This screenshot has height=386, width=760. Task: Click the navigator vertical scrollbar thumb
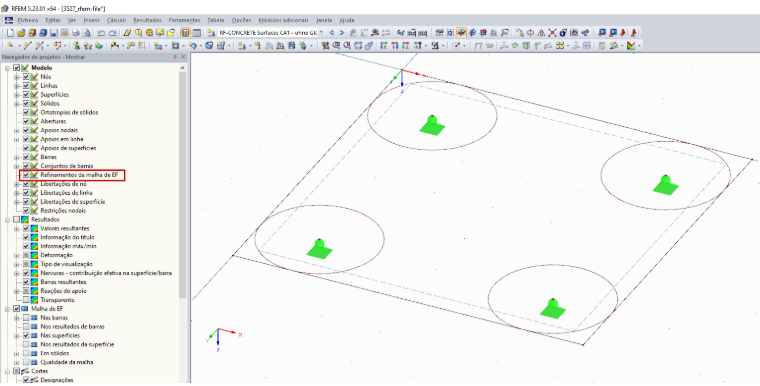pyautogui.click(x=183, y=184)
